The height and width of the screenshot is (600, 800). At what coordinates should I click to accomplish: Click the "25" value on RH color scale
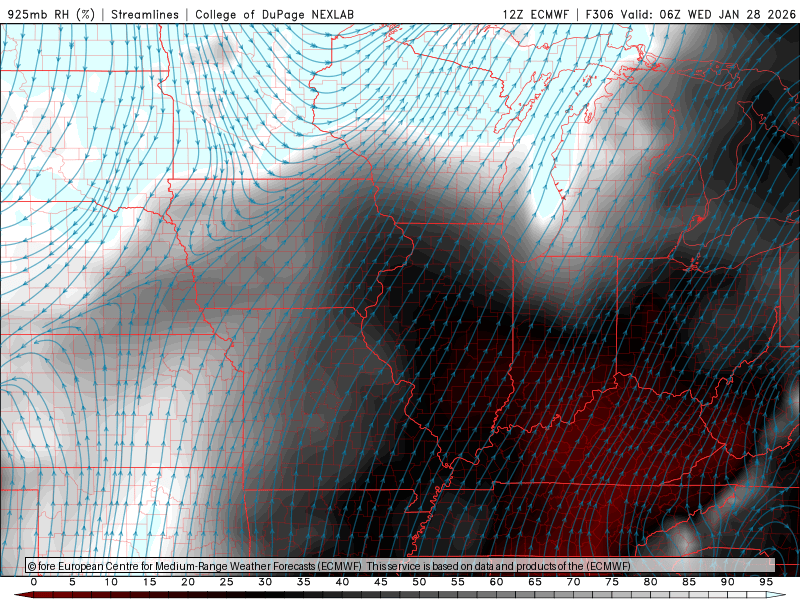pos(227,582)
